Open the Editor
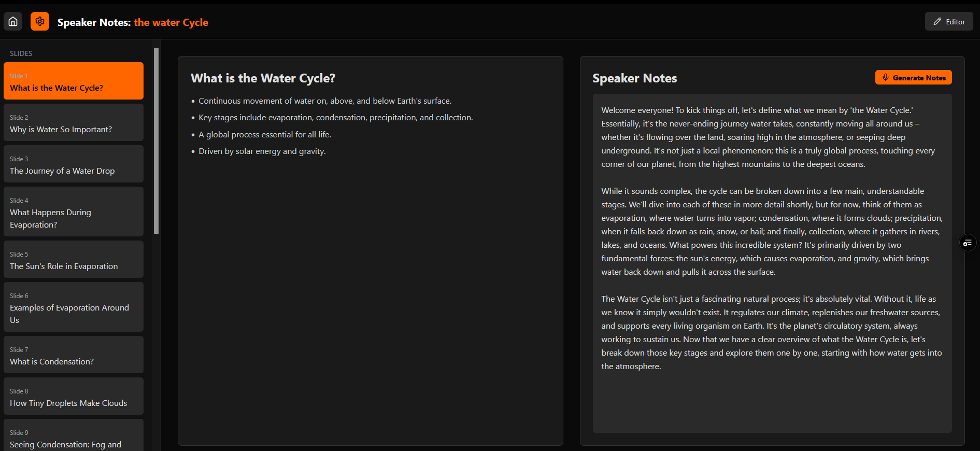This screenshot has height=451, width=980. coord(949,21)
